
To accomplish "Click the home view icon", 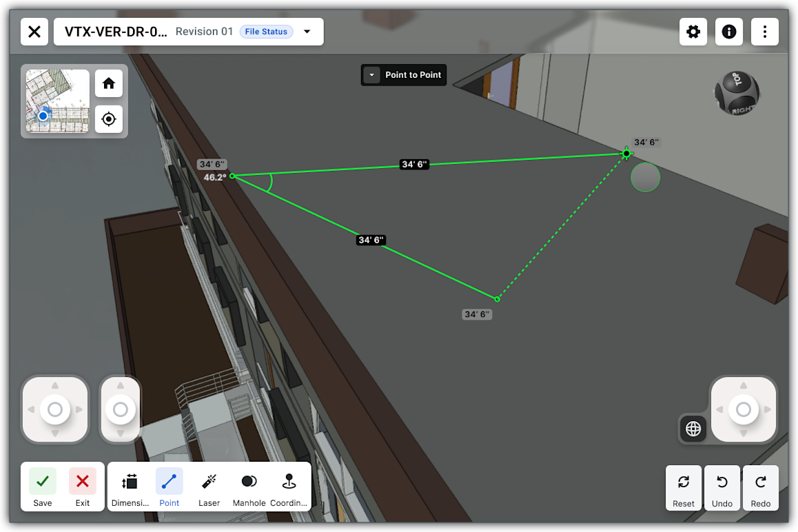I will [x=109, y=83].
